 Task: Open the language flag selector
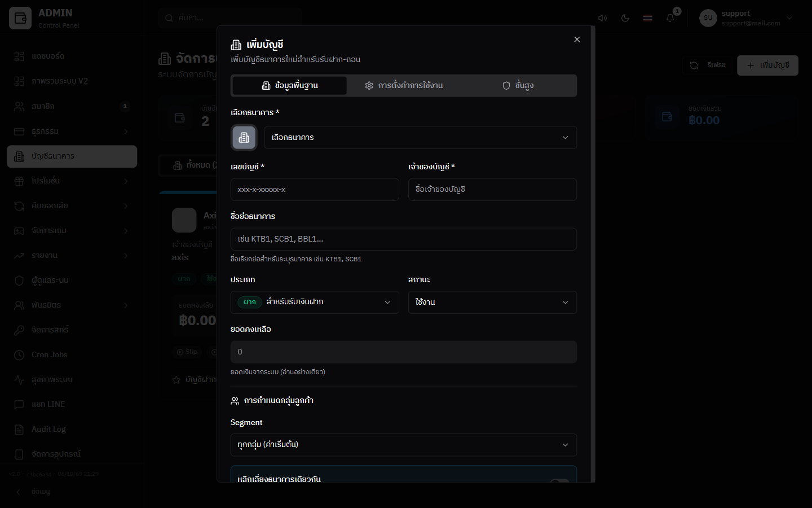[647, 18]
